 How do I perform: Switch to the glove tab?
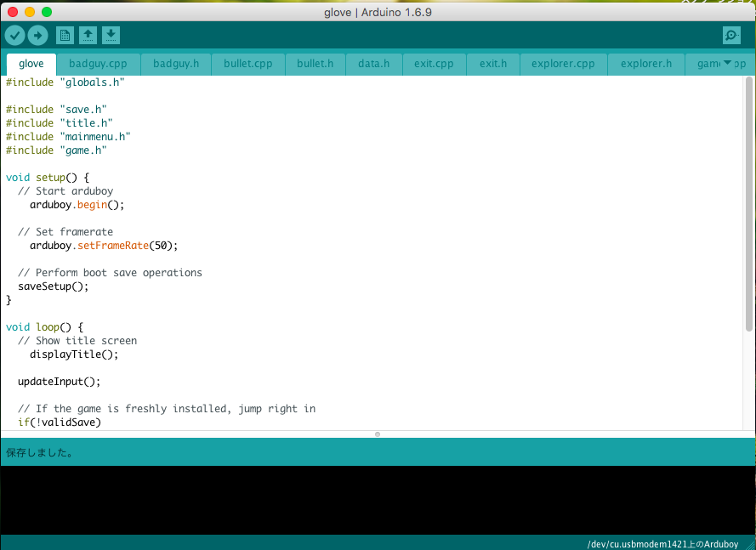coord(31,64)
